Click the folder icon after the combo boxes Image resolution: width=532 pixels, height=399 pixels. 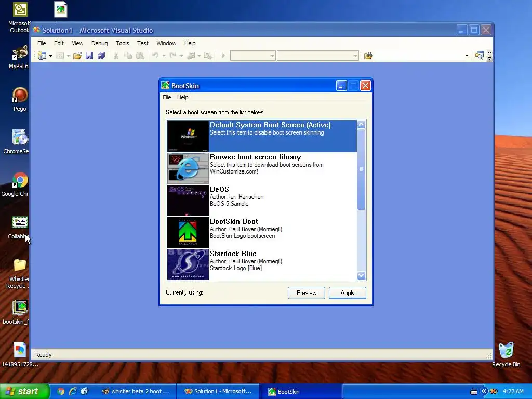click(x=368, y=56)
